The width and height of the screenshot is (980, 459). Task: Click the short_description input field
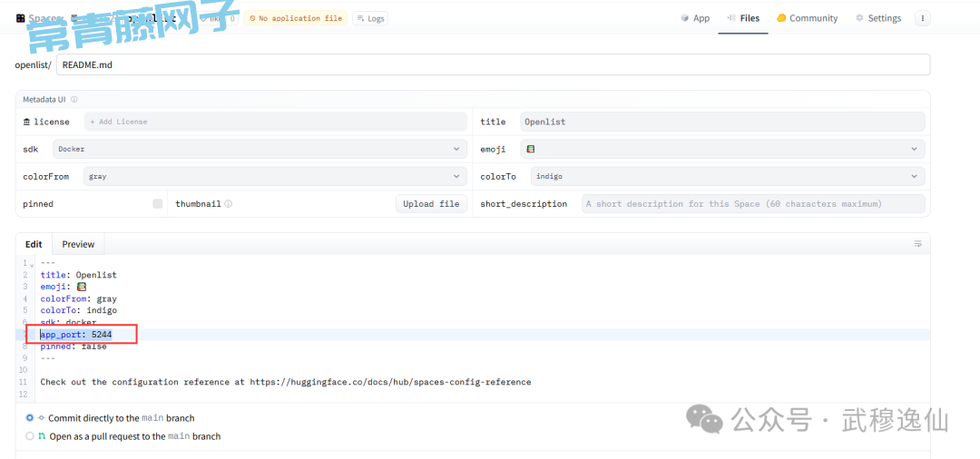(x=752, y=204)
